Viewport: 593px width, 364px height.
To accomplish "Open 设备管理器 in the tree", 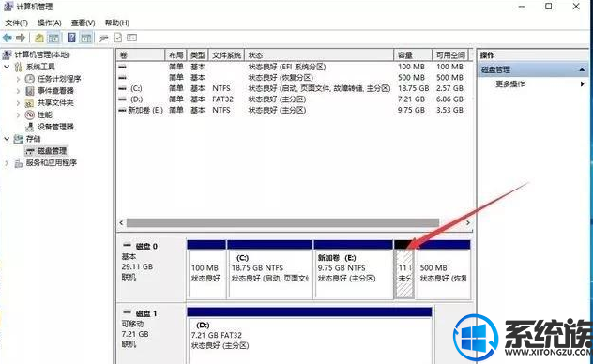I will (55, 127).
